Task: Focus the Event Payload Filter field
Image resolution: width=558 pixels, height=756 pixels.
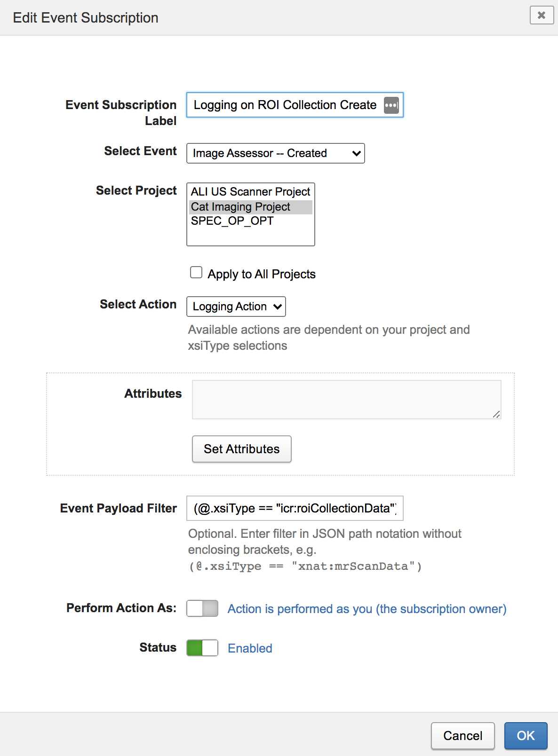Action: pyautogui.click(x=295, y=508)
